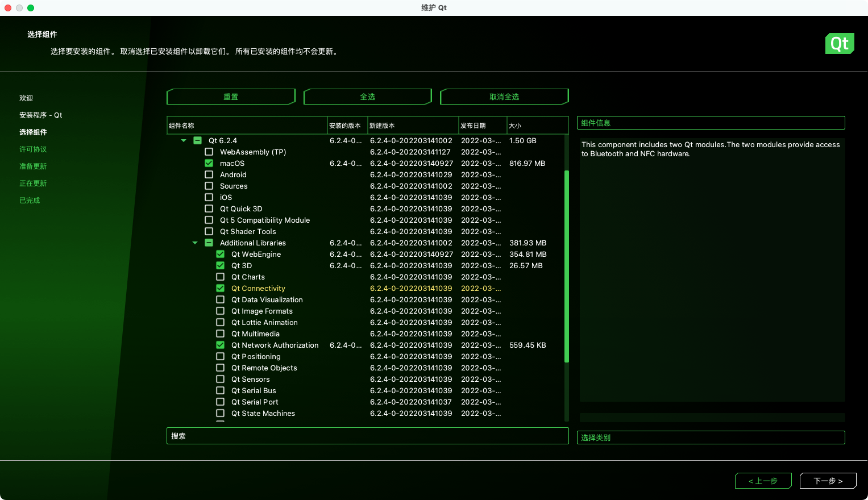868x500 pixels.
Task: Enable the WebAssembly (TP) checkbox
Action: [209, 152]
